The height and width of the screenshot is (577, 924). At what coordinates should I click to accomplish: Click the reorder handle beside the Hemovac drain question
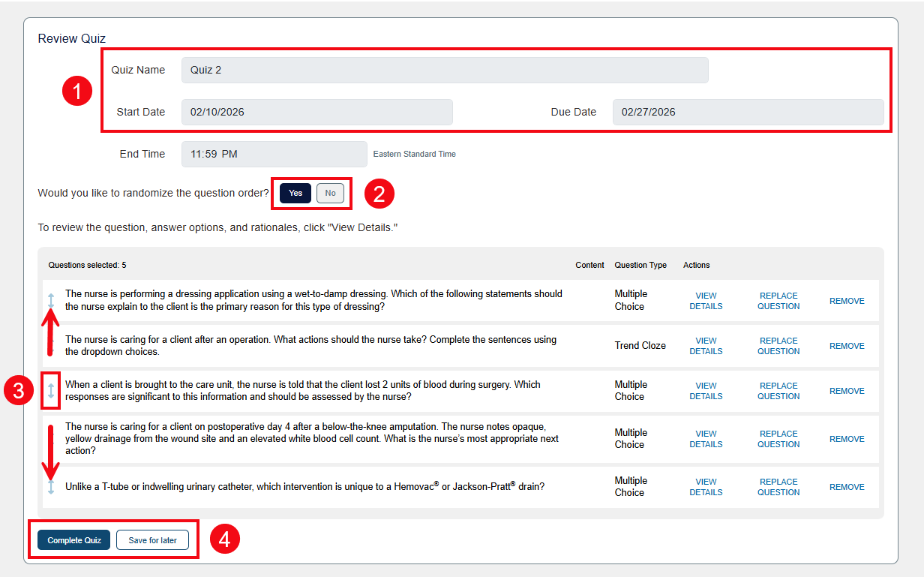click(50, 486)
